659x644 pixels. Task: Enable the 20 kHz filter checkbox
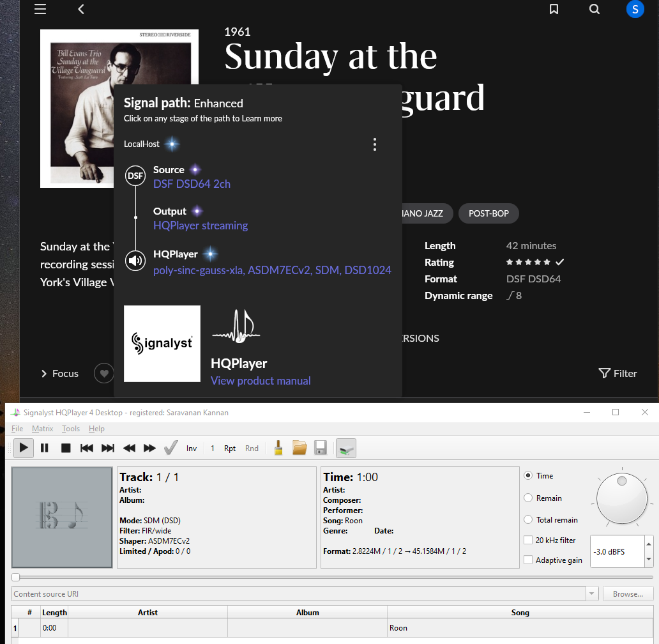(528, 540)
